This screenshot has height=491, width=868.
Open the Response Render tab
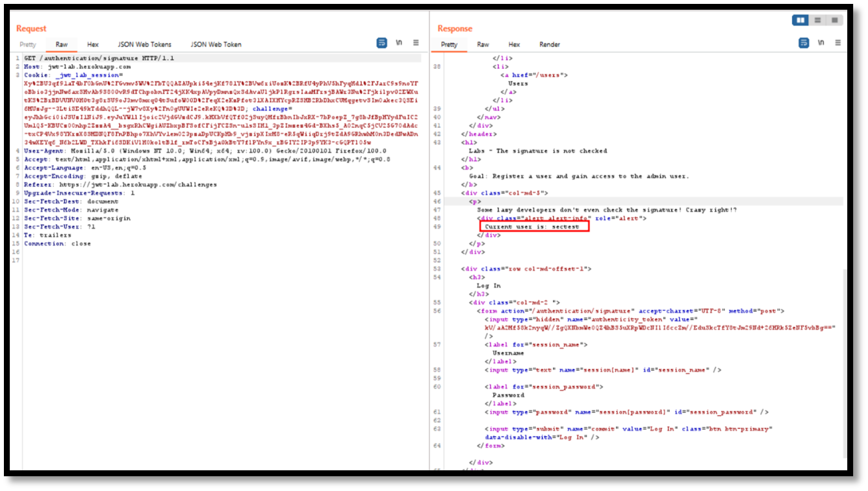coord(550,45)
